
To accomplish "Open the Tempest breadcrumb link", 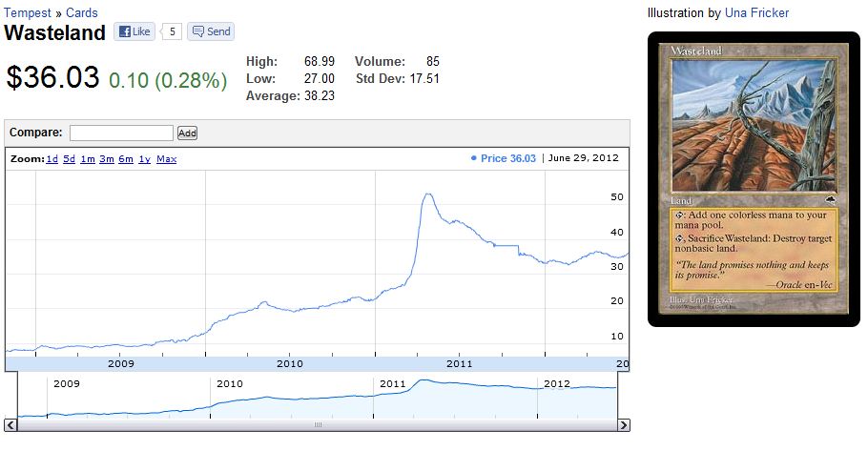I will (x=28, y=13).
